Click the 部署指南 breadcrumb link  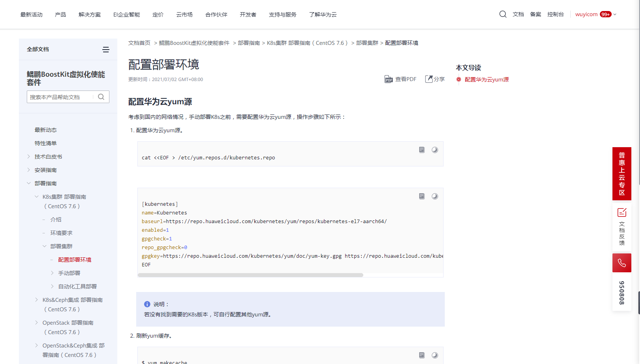pyautogui.click(x=249, y=43)
